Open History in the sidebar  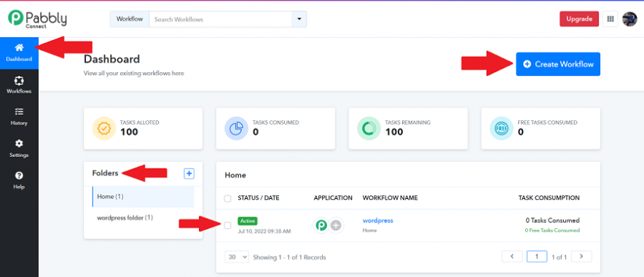(x=19, y=117)
